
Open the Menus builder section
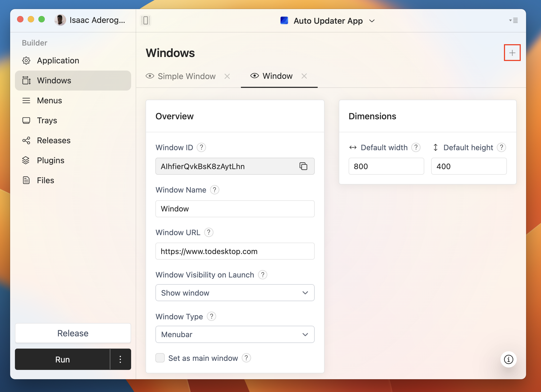(50, 100)
